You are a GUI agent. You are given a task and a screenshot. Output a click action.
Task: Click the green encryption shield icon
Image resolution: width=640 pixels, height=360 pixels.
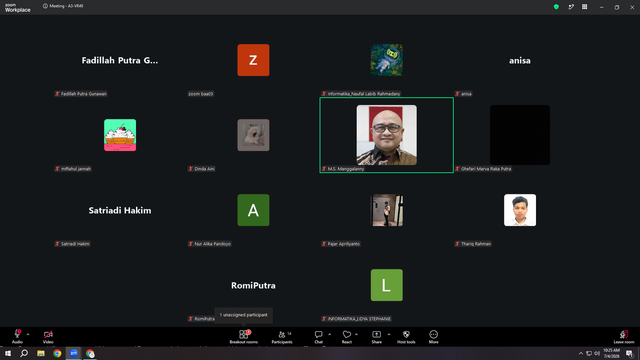556,7
